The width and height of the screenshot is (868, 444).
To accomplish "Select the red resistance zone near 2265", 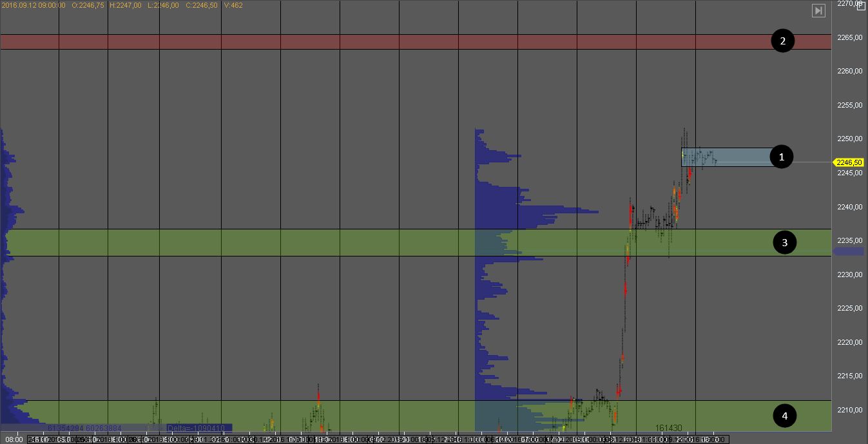I will click(387, 42).
